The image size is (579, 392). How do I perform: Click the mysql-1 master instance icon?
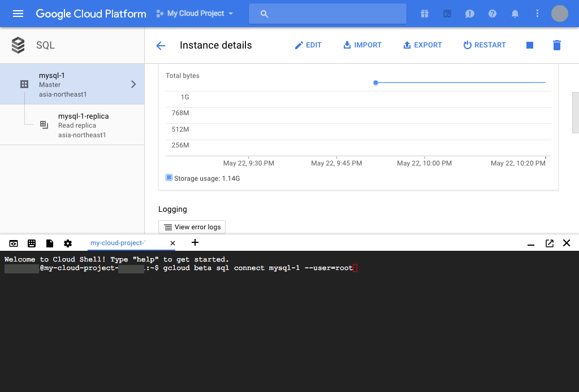(x=24, y=84)
